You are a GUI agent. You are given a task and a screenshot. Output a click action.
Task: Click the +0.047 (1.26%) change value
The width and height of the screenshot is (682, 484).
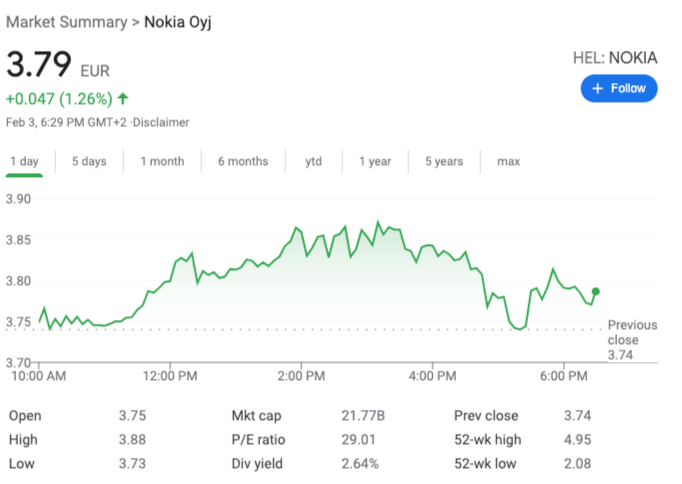(59, 99)
